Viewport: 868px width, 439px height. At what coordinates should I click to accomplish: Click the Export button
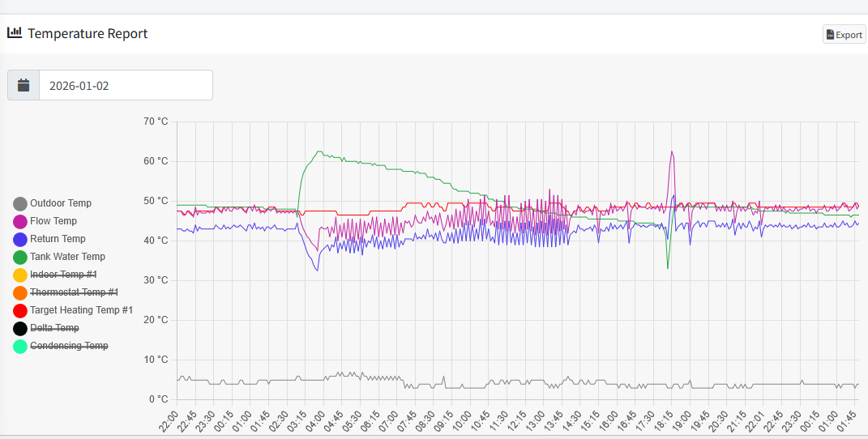click(x=844, y=35)
